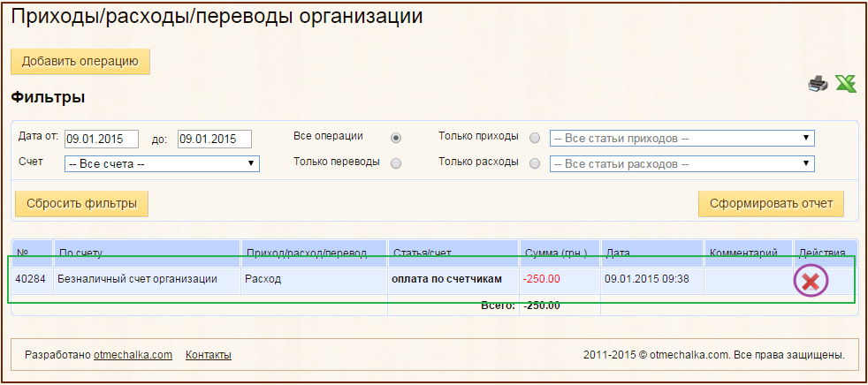
Task: Click the 'По счету' column header
Action: coord(148,253)
